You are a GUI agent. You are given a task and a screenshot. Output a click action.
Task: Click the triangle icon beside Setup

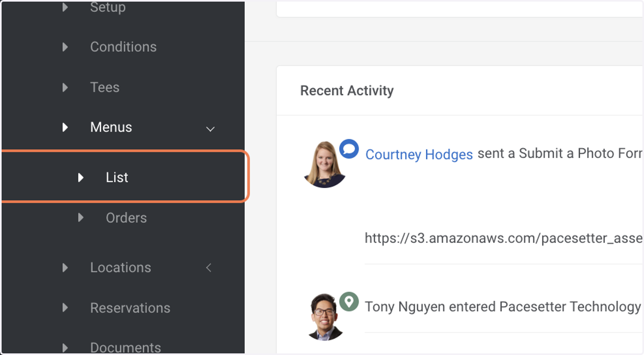point(65,8)
